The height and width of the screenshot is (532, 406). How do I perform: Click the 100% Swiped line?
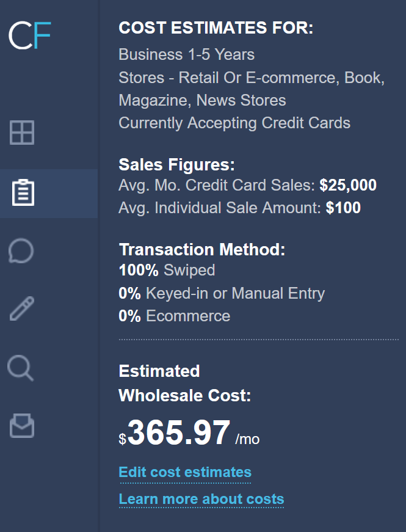pyautogui.click(x=167, y=270)
